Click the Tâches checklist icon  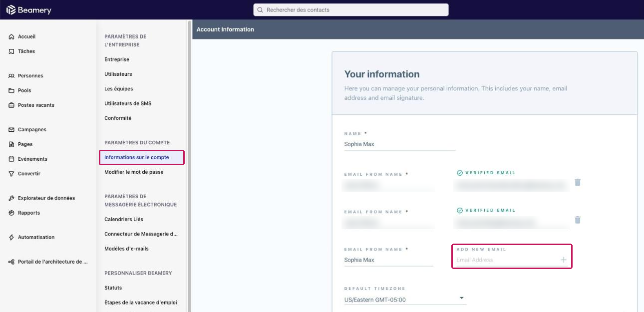coord(11,51)
